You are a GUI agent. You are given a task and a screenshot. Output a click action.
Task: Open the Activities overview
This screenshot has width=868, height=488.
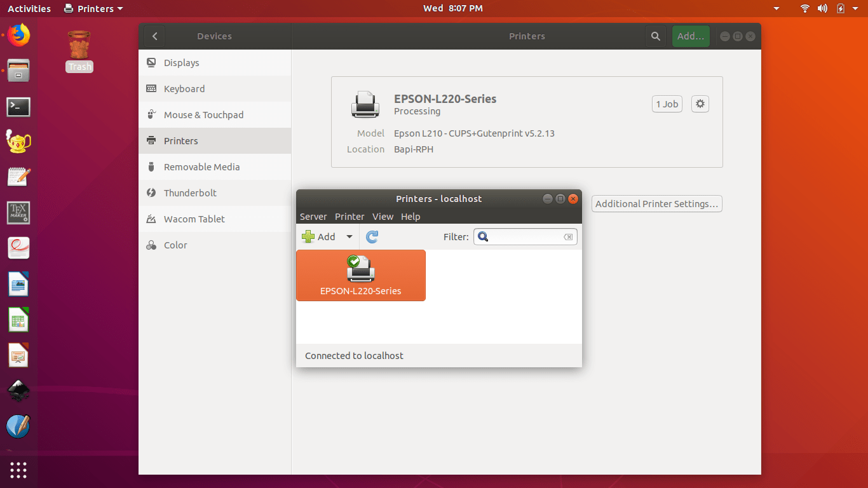29,8
